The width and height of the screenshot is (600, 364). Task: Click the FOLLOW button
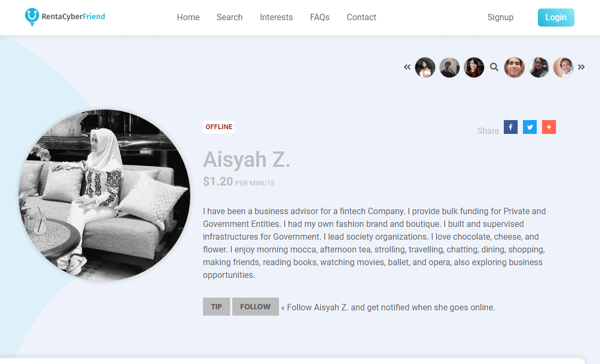[255, 307]
